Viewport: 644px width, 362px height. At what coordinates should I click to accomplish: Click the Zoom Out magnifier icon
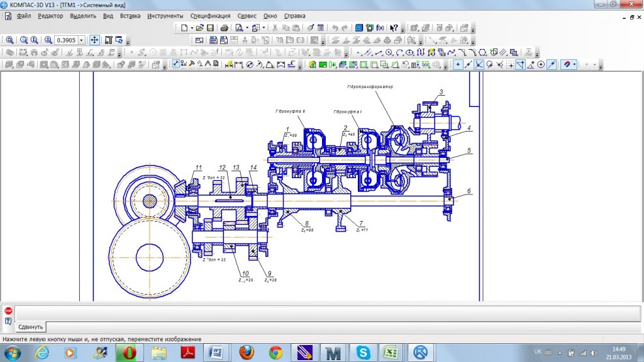click(35, 40)
